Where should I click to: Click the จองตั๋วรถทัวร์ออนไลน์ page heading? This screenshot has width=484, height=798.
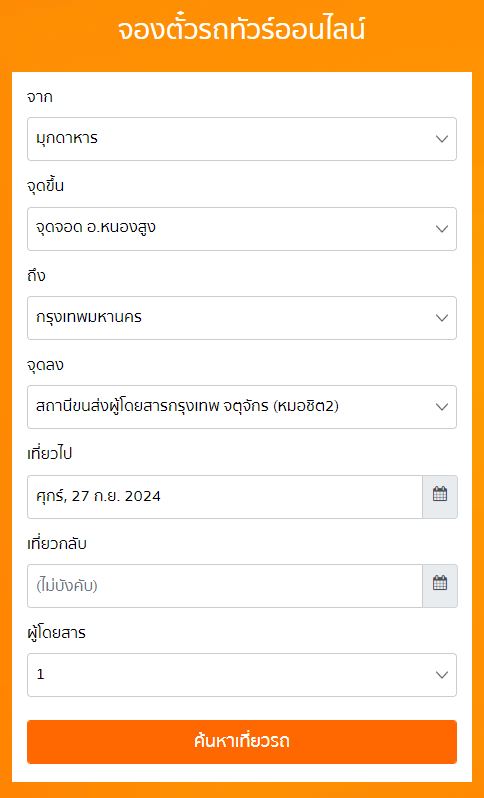click(x=242, y=31)
